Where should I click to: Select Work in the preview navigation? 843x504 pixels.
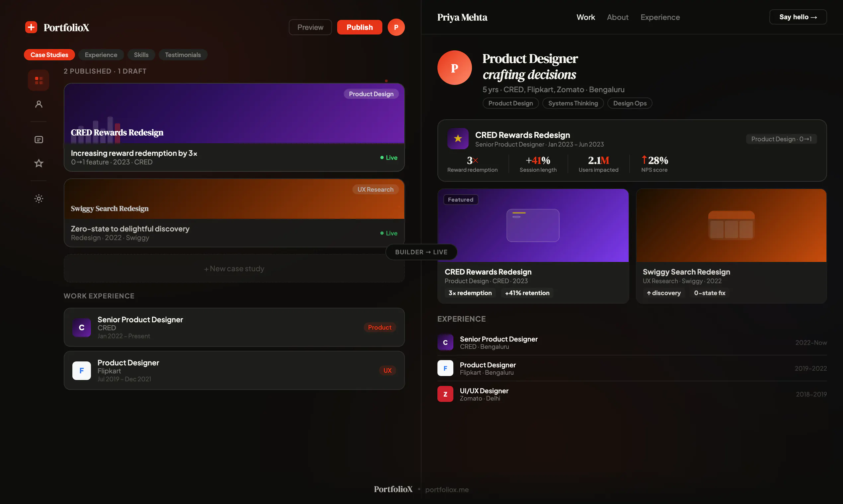click(586, 17)
